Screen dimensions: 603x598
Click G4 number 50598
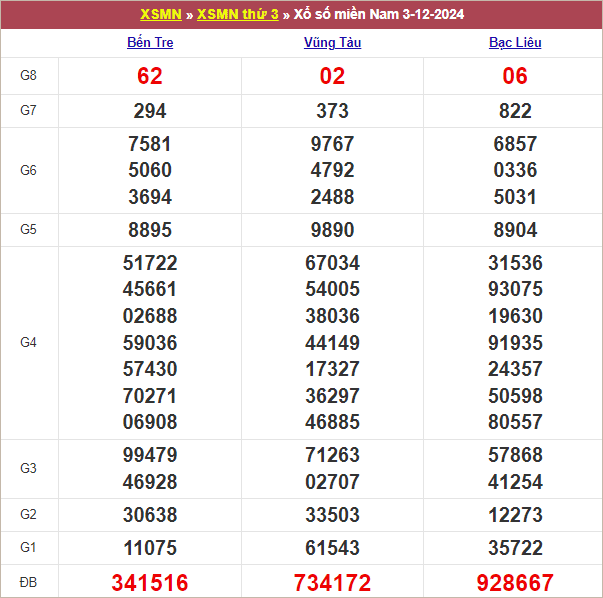[515, 396]
